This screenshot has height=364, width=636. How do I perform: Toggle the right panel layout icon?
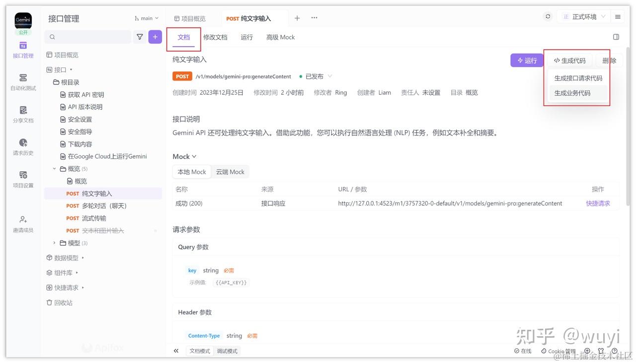tap(616, 36)
